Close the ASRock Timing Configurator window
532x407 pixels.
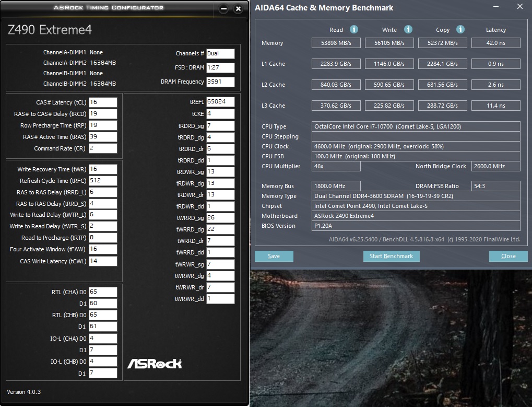click(238, 9)
